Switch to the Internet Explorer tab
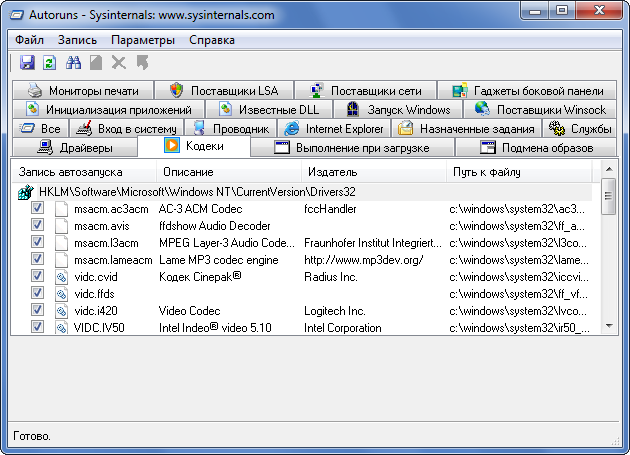Screen dimensions: 630x455 click(x=334, y=129)
